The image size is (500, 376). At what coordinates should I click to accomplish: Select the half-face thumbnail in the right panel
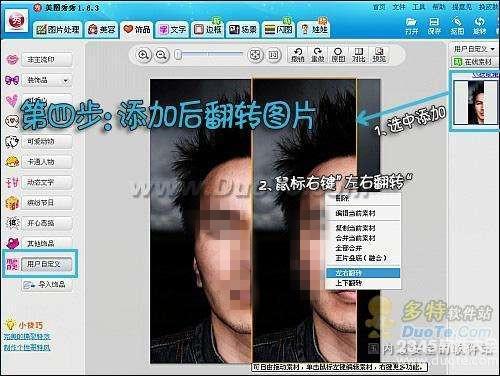(x=474, y=102)
